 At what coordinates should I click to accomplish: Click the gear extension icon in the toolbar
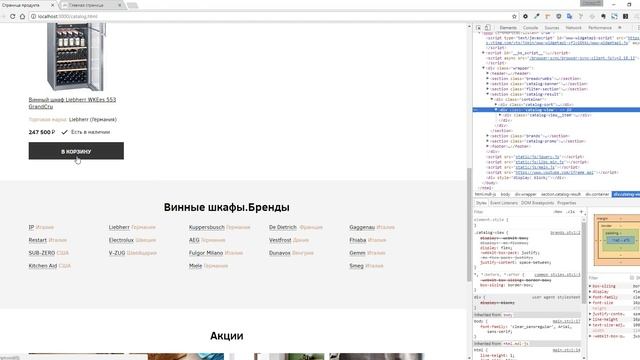(525, 16)
